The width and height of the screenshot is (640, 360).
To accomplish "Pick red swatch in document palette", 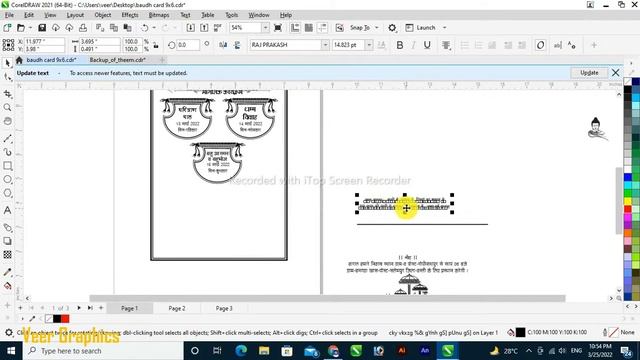I will (x=65, y=318).
